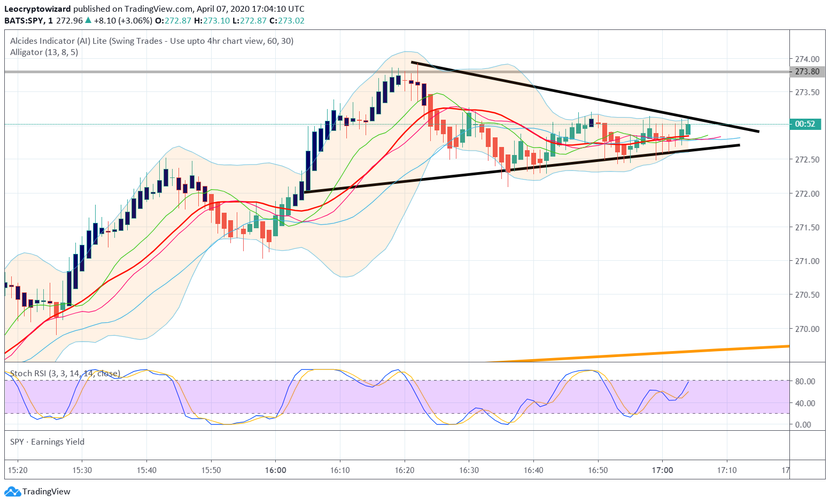
Task: Click the 272.50 price axis label
Action: [807, 159]
